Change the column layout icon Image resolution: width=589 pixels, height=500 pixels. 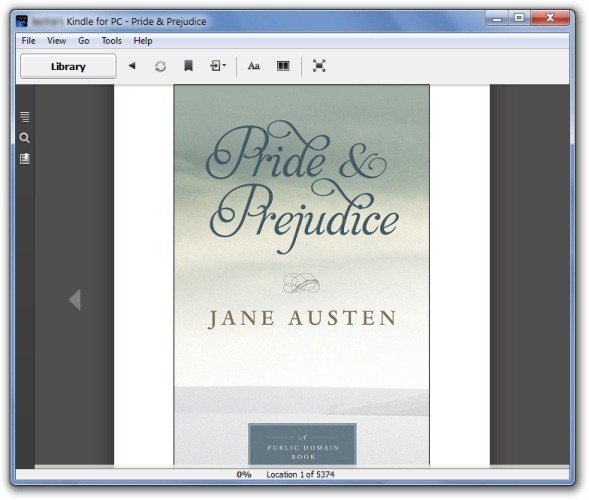tap(283, 66)
